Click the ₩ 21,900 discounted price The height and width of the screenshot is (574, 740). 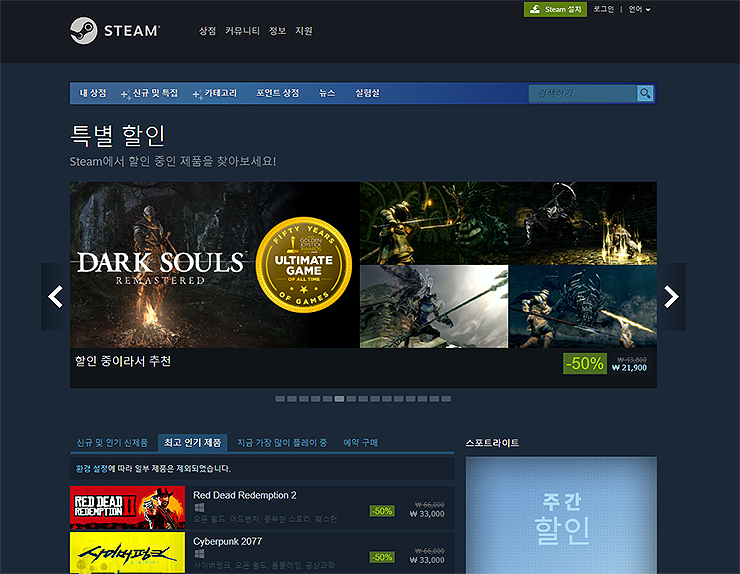tap(630, 368)
